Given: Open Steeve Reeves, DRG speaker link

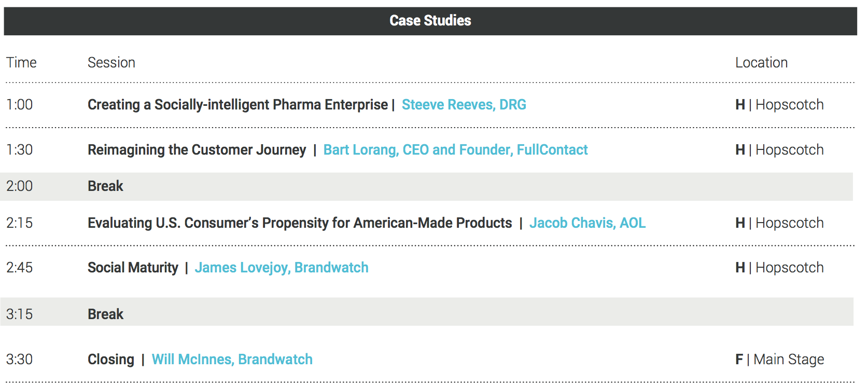Looking at the screenshot, I should pyautogui.click(x=464, y=105).
